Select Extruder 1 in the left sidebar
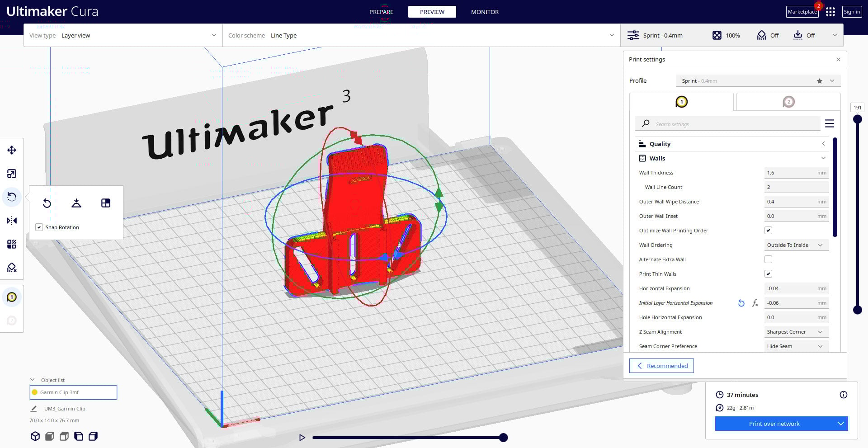Screen dimensions: 868x448 (12, 297)
